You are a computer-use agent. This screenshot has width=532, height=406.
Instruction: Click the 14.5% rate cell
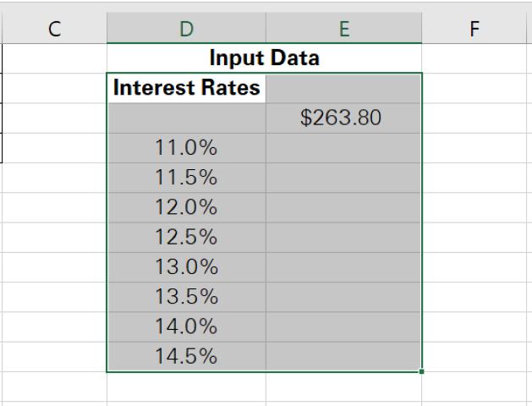click(x=186, y=356)
